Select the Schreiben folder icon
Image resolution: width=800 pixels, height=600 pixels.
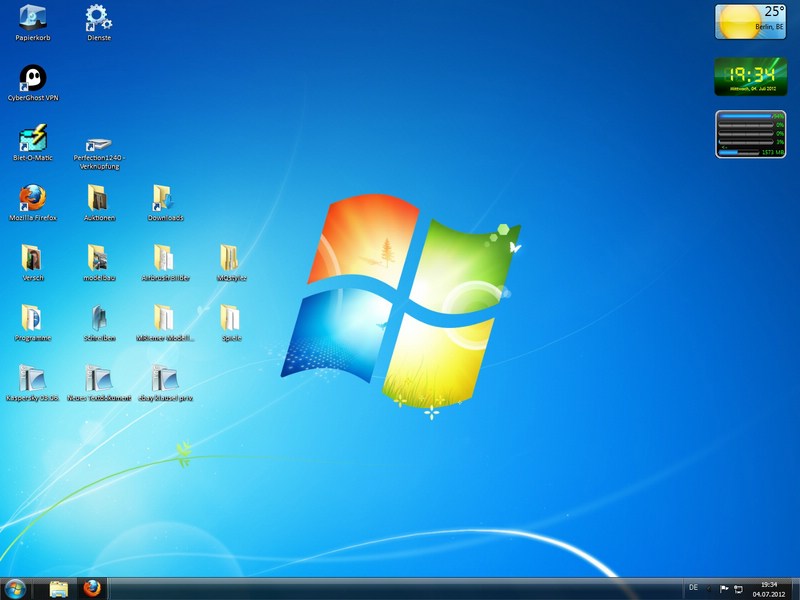pyautogui.click(x=99, y=323)
